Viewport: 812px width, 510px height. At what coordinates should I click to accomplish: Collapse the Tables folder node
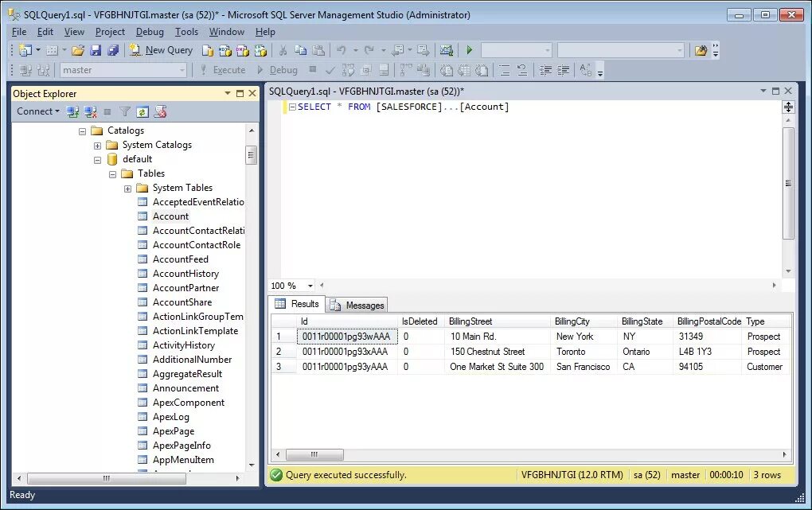pos(112,174)
